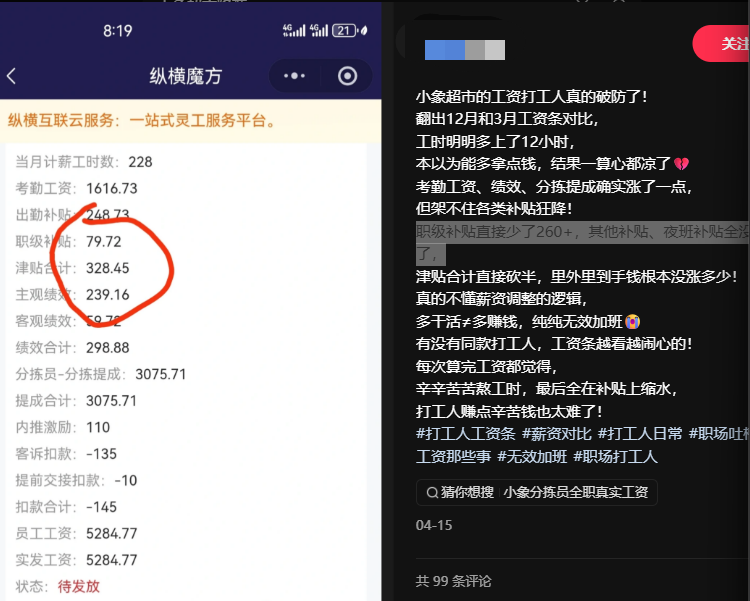Select the 提前交接扣款 -10 row
Viewport: 750px width, 601px height.
[76, 480]
